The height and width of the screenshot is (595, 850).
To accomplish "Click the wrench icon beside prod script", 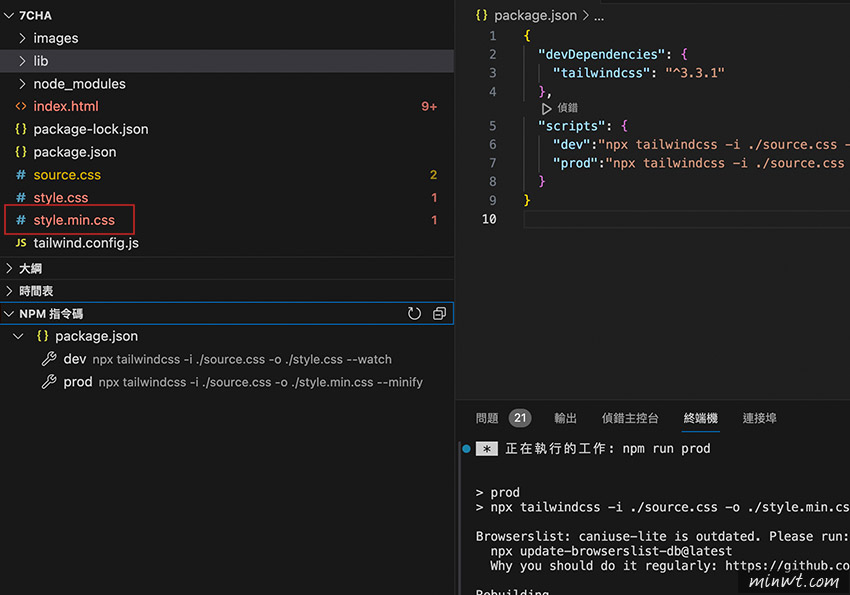I will pyautogui.click(x=49, y=381).
